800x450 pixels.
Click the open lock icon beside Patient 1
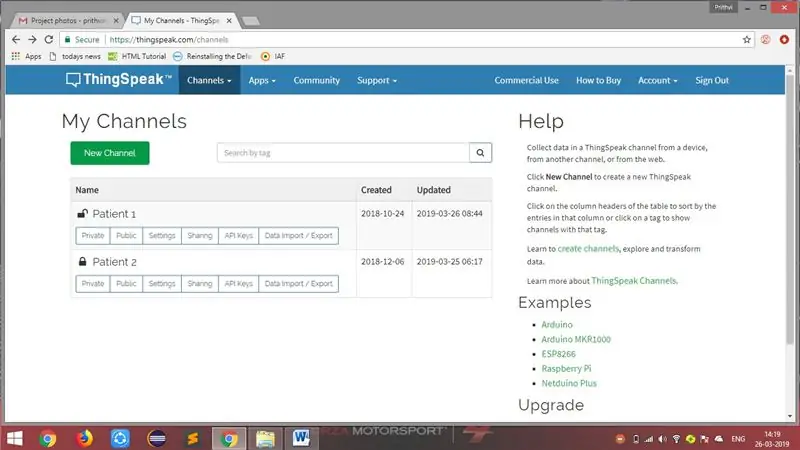pyautogui.click(x=82, y=213)
